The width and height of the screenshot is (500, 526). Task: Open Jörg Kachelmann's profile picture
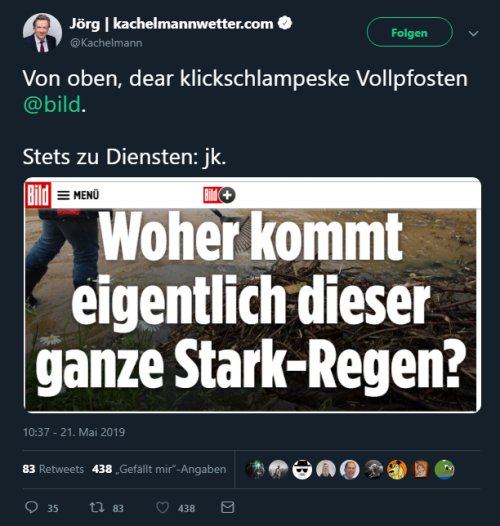tap(42, 33)
